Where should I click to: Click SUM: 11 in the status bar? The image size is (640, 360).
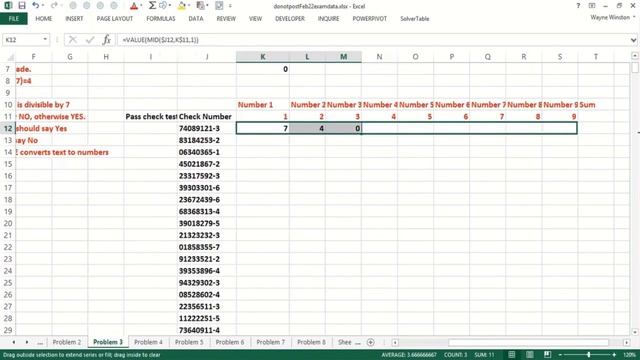point(484,355)
